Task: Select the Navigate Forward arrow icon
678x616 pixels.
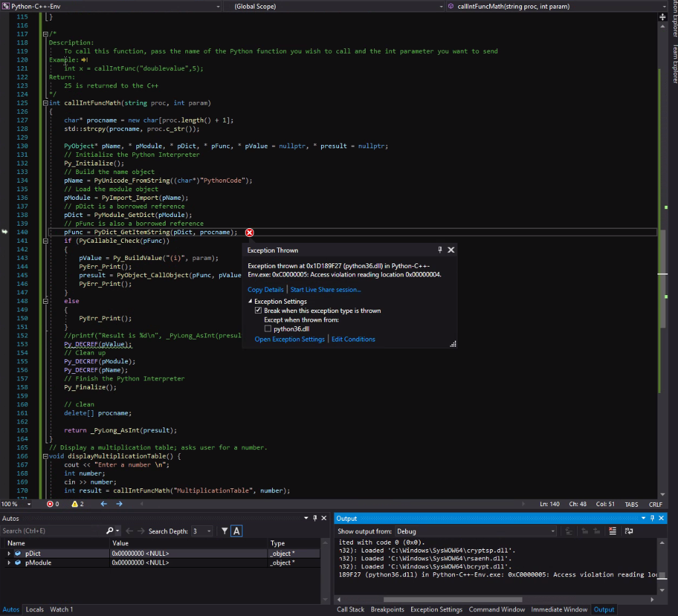Action: (119, 504)
